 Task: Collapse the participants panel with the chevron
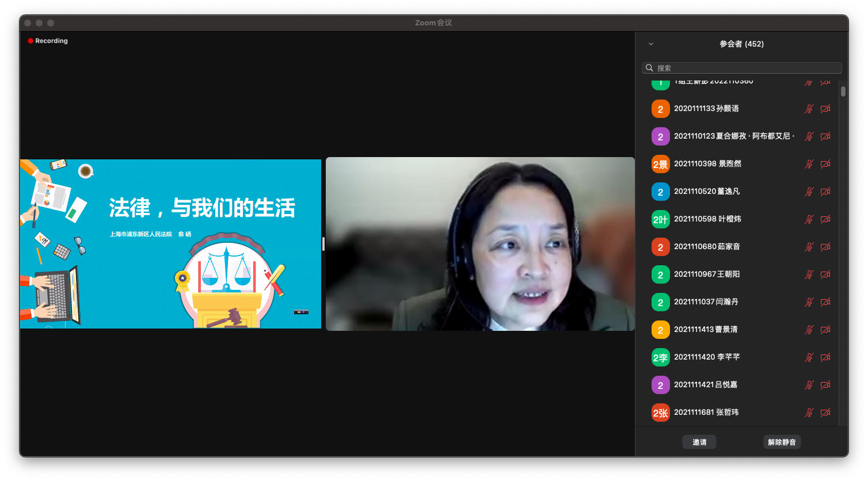(x=651, y=44)
